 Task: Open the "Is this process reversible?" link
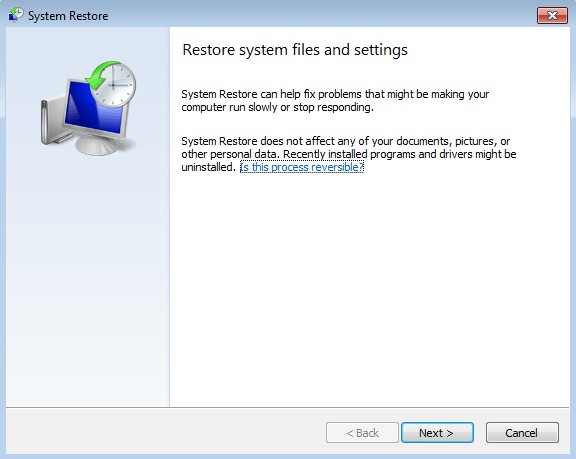coord(302,167)
